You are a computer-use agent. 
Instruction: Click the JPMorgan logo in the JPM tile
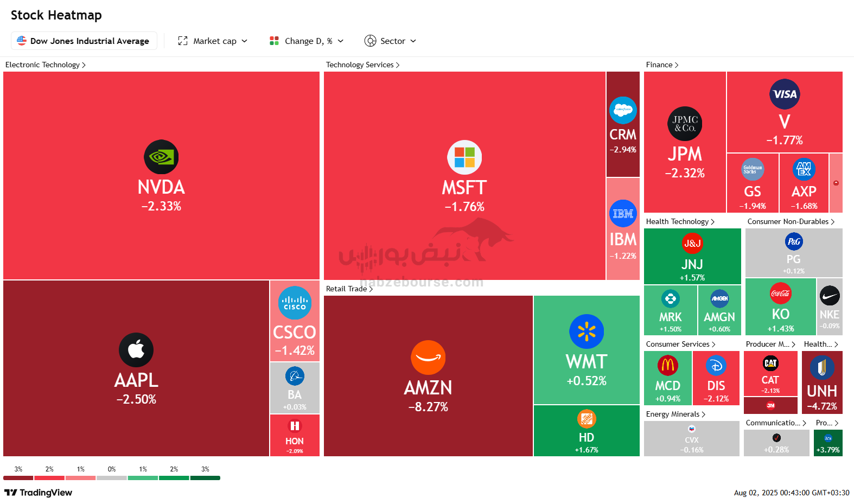click(x=685, y=124)
